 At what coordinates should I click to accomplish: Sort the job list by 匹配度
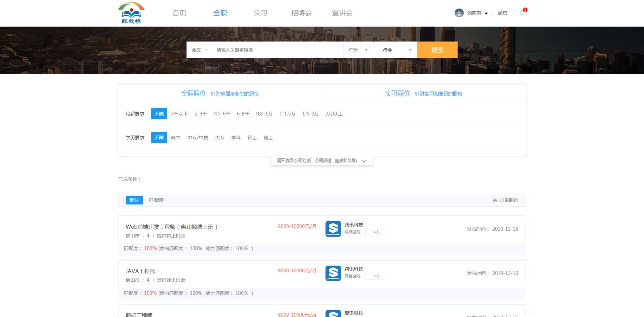click(x=157, y=200)
